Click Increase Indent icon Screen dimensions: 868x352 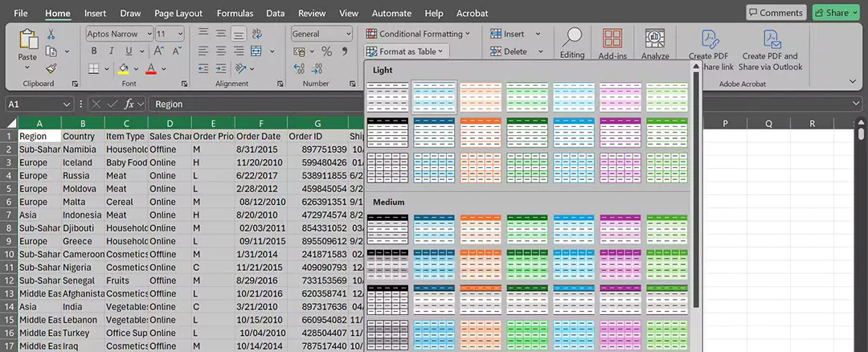(221, 68)
